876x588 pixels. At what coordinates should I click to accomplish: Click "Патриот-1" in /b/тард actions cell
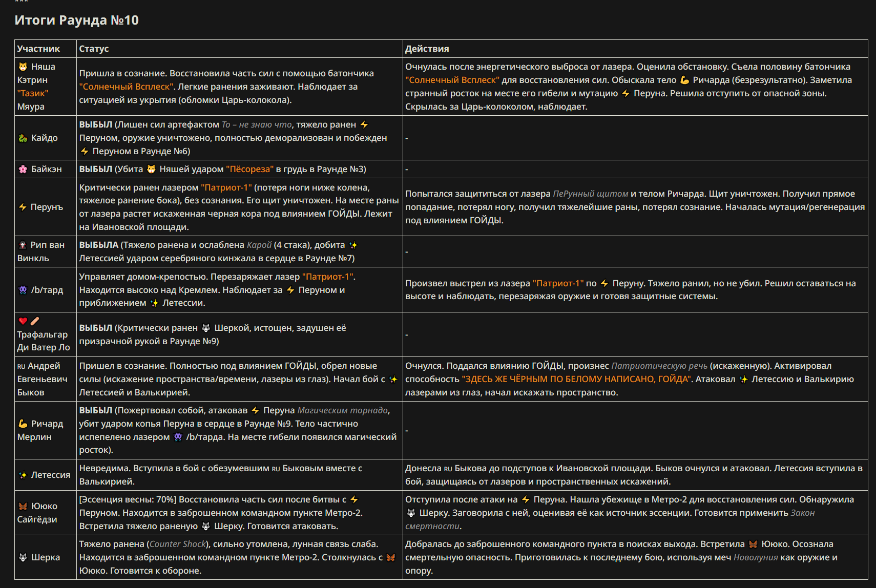pos(558,283)
